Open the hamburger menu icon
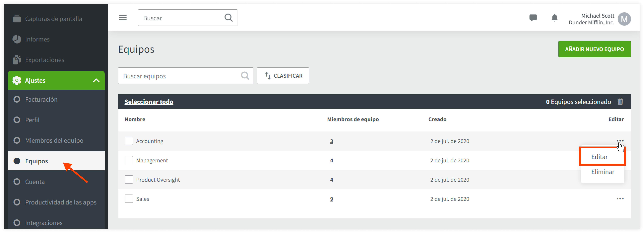Screen dimensions: 644x233 point(123,18)
